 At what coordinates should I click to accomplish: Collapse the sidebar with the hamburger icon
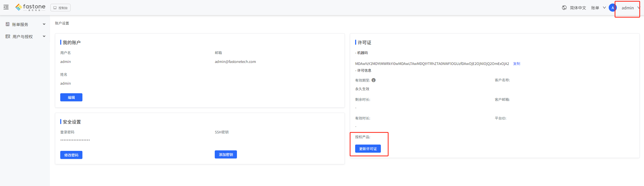pos(6,7)
